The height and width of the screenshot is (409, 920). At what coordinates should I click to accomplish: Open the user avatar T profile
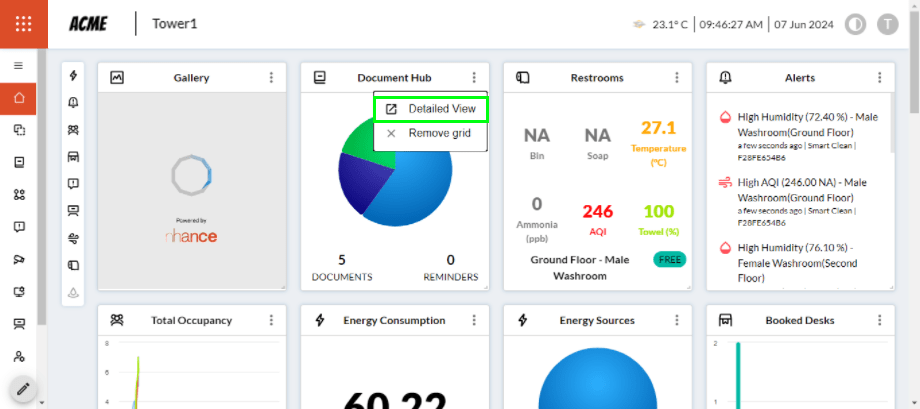click(x=886, y=24)
